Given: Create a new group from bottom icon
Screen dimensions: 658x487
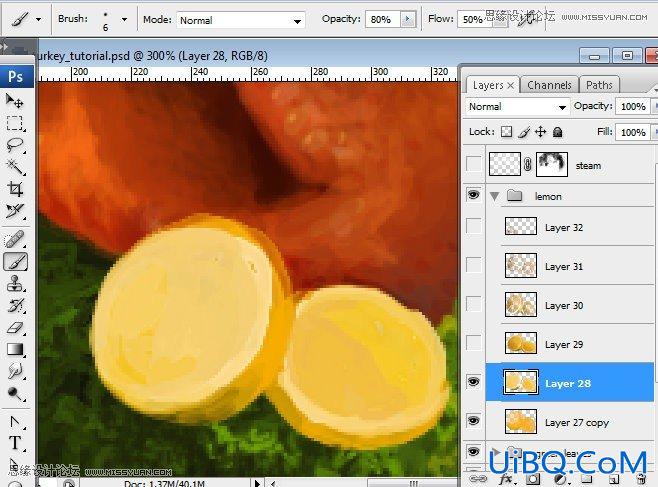Looking at the screenshot, I should 587,479.
